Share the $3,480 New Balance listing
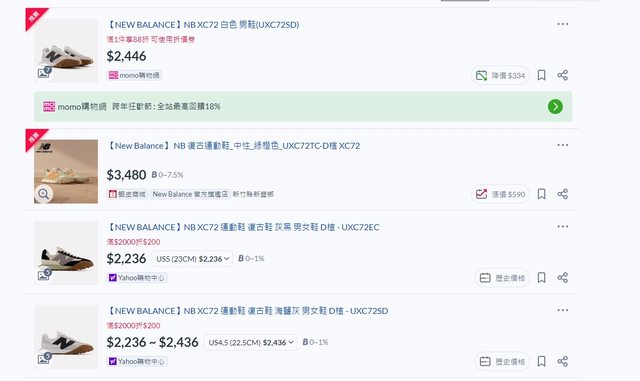This screenshot has width=640, height=381. coord(562,194)
